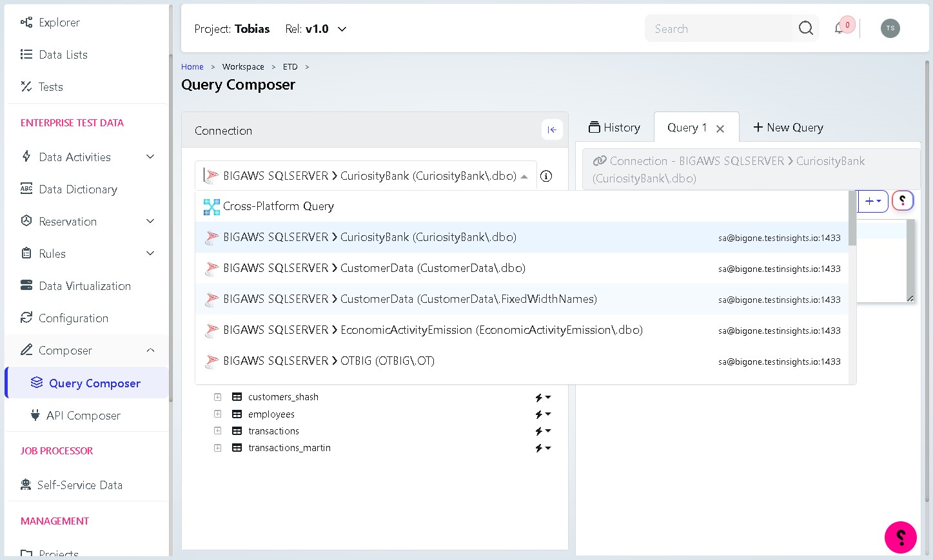Image resolution: width=933 pixels, height=560 pixels.
Task: Collapse the Connection panel
Action: (552, 130)
